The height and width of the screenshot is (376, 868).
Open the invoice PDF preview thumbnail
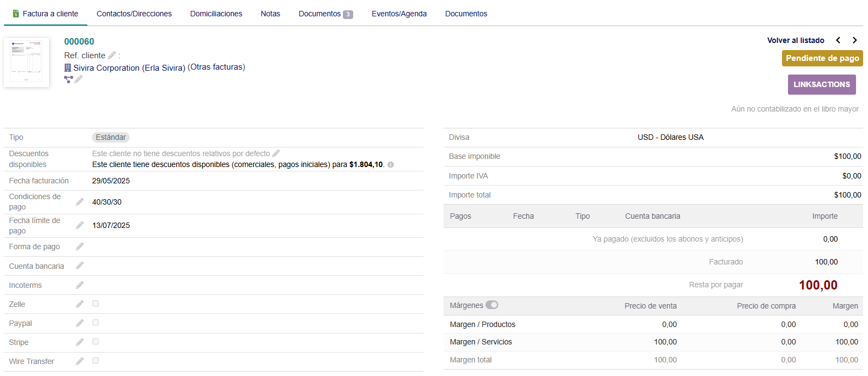point(27,62)
